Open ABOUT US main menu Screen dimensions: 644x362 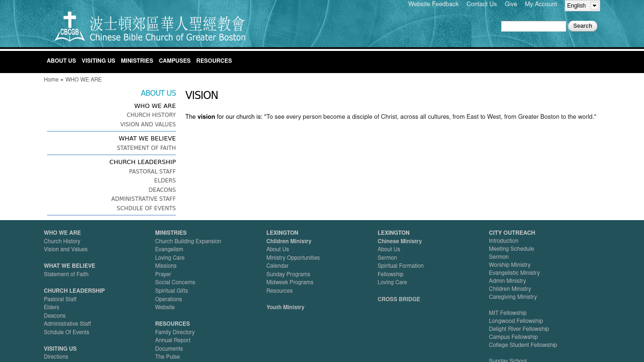pyautogui.click(x=61, y=61)
